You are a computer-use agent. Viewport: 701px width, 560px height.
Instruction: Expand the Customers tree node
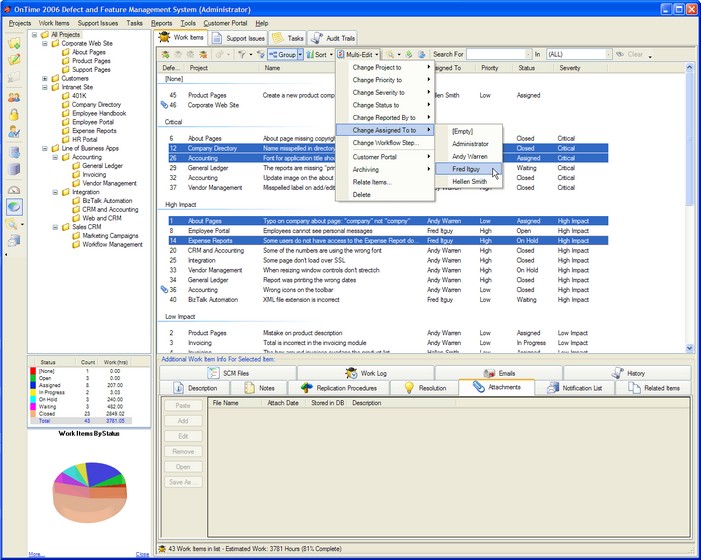(45, 79)
